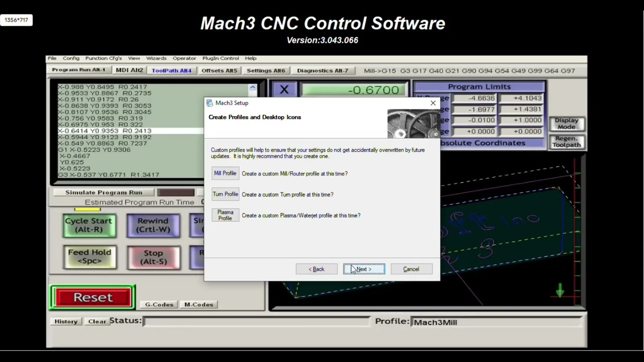Click the Program Limits header
The width and height of the screenshot is (644, 362).
coord(479,86)
